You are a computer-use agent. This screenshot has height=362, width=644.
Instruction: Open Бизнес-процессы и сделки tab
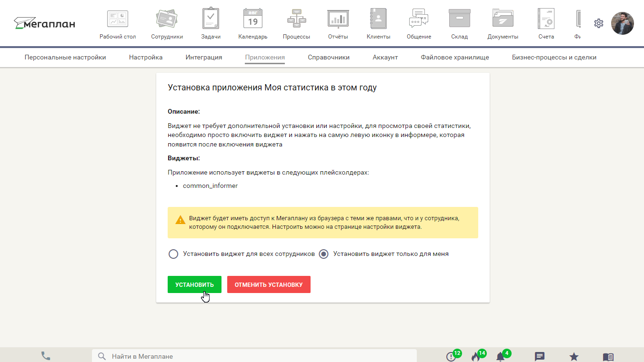click(x=554, y=58)
